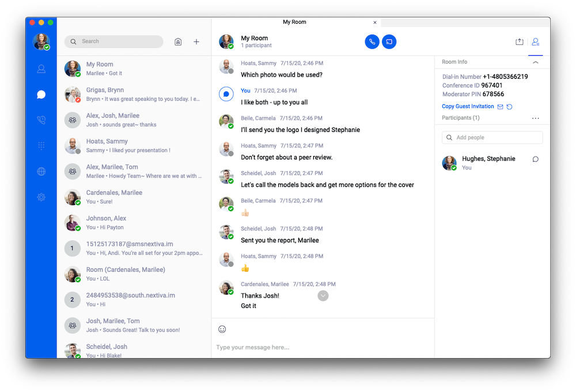Open the globe web icon in the sidebar
Viewport: 576px width, 392px height.
click(x=41, y=172)
